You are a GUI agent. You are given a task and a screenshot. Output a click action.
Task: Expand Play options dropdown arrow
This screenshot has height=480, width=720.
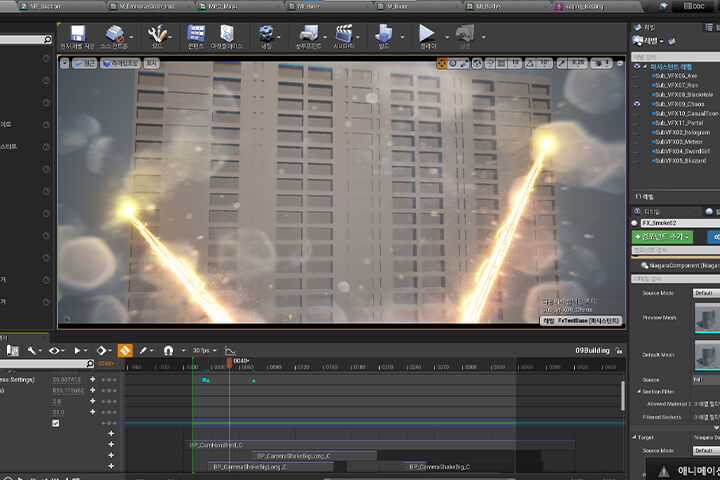446,37
